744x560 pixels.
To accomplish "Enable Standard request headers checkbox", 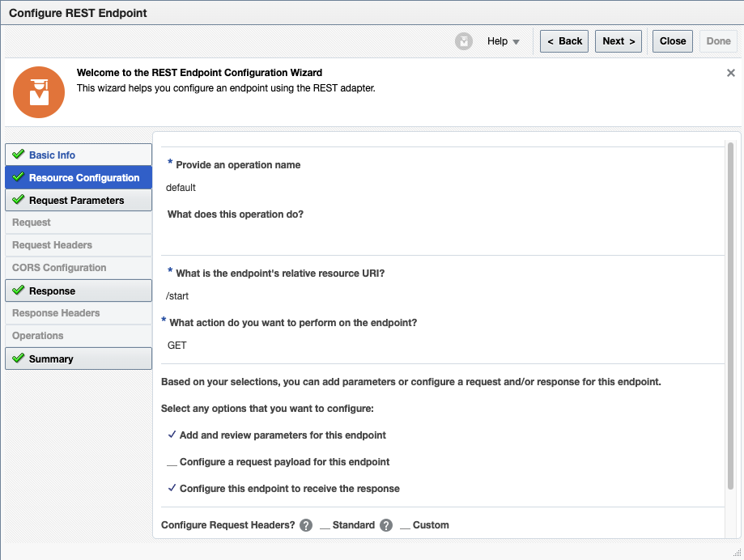I will point(325,525).
